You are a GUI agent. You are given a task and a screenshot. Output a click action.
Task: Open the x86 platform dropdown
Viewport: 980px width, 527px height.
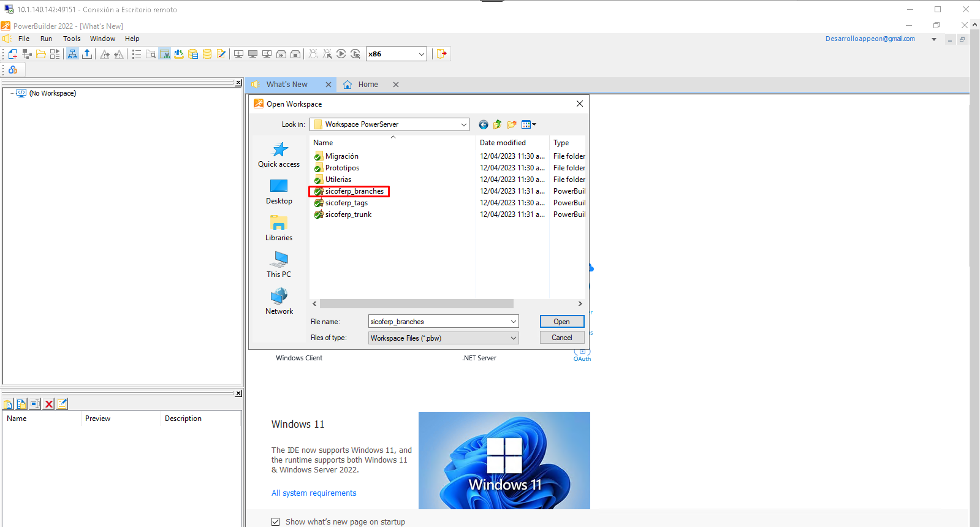(x=421, y=54)
